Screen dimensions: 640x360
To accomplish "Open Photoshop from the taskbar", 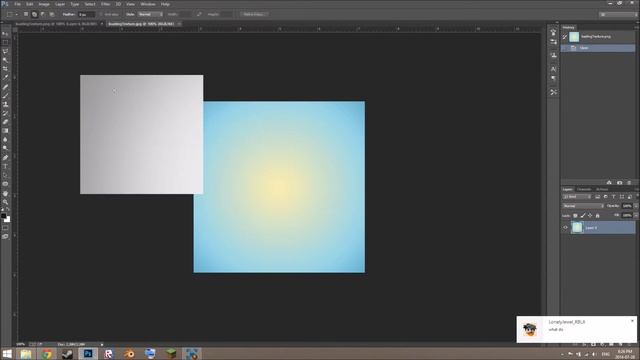I will click(x=88, y=353).
